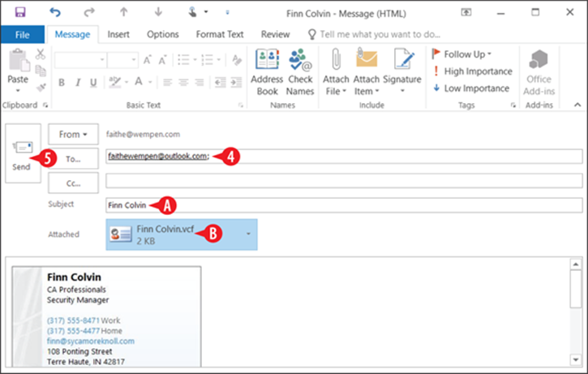Click the (317) 555-8471 work number
Viewport: 588px width, 374px height.
73,320
